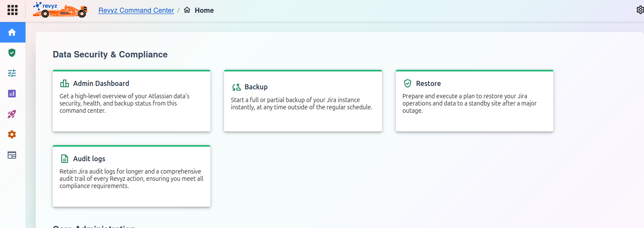Click the Revyz race car logo

[60, 10]
